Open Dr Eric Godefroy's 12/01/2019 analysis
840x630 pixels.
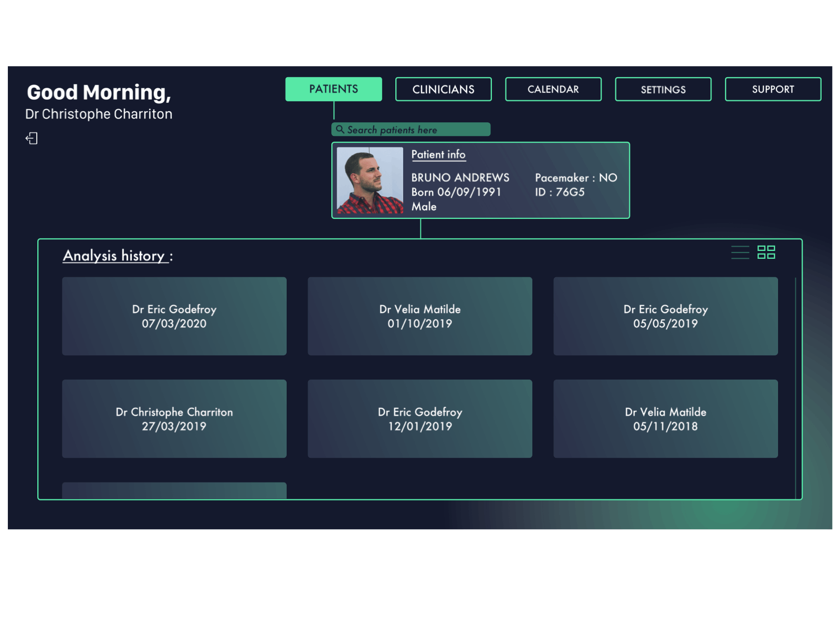point(419,418)
